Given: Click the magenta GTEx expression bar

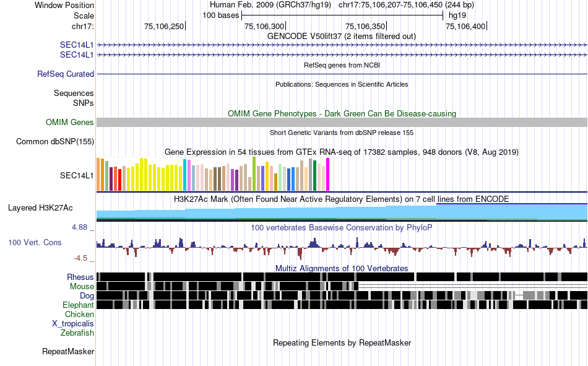Looking at the screenshot, I should 328,175.
